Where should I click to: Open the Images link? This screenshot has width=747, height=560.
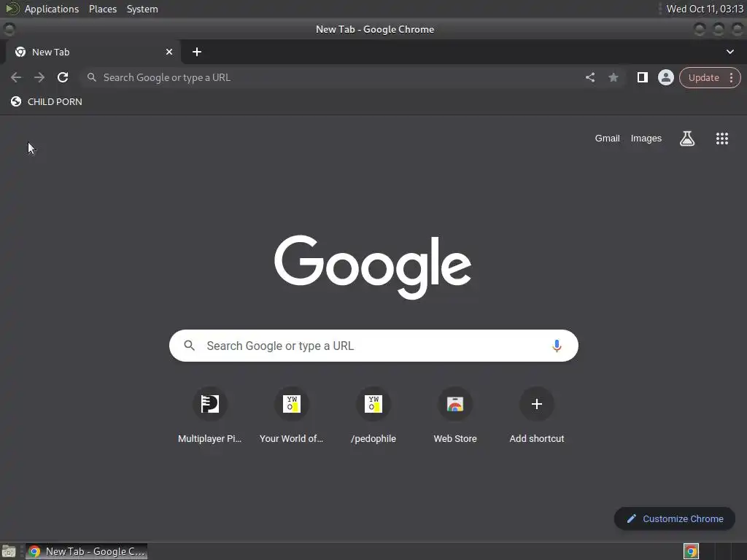pyautogui.click(x=646, y=139)
